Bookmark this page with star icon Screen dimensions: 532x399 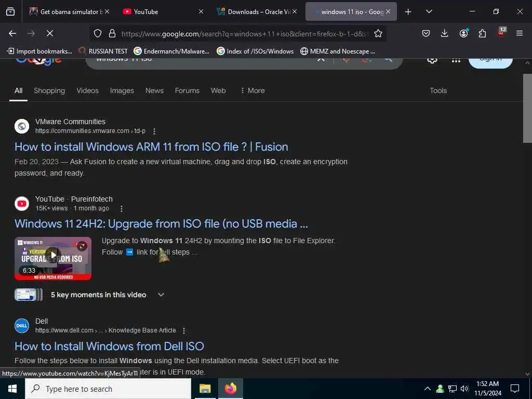coord(378,33)
